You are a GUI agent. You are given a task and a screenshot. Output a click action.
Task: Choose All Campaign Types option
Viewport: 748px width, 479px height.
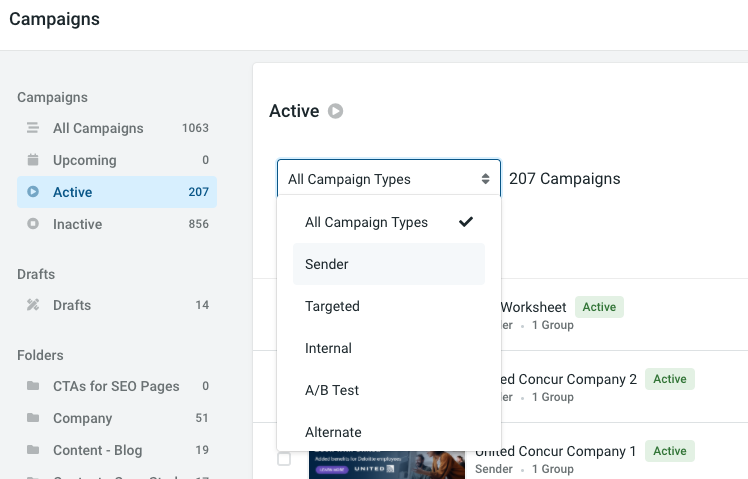[389, 222]
